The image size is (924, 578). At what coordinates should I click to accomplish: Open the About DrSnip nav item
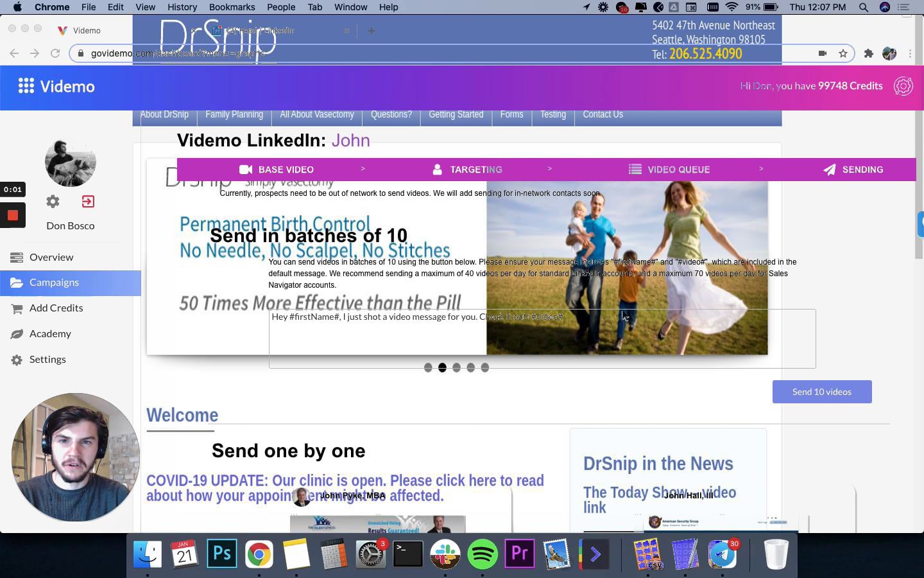pyautogui.click(x=164, y=114)
